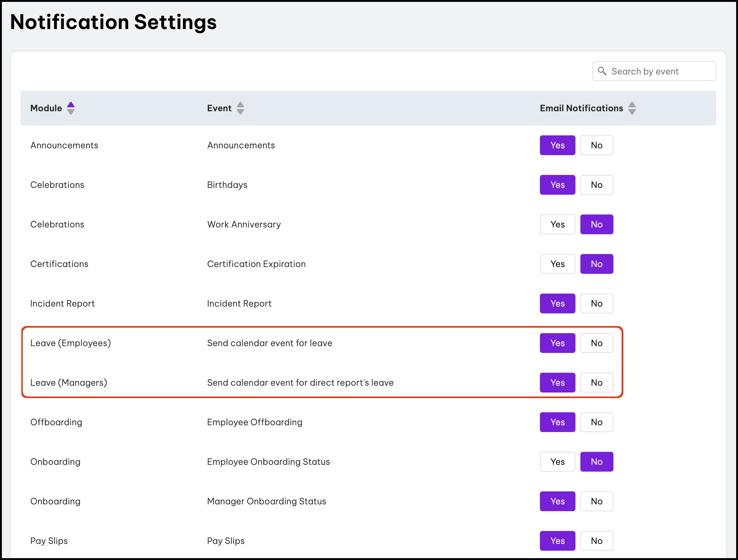The image size is (738, 560).
Task: Click the Event column header label
Action: click(219, 108)
